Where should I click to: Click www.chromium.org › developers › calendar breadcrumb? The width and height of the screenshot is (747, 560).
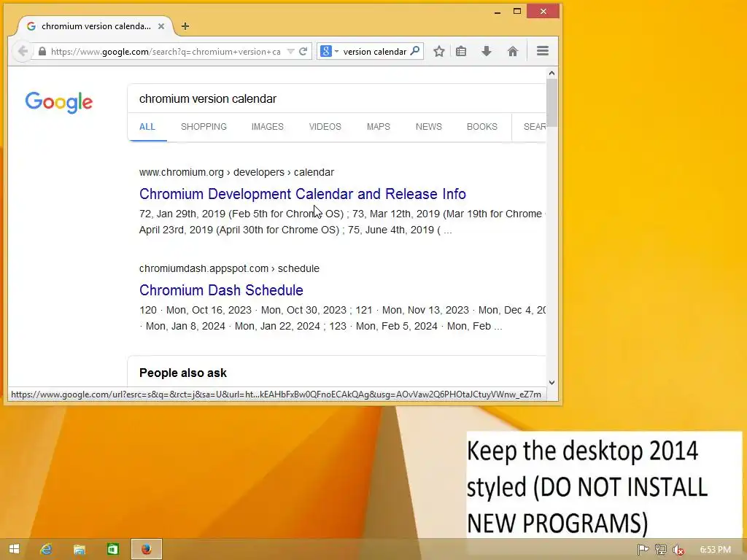click(236, 172)
